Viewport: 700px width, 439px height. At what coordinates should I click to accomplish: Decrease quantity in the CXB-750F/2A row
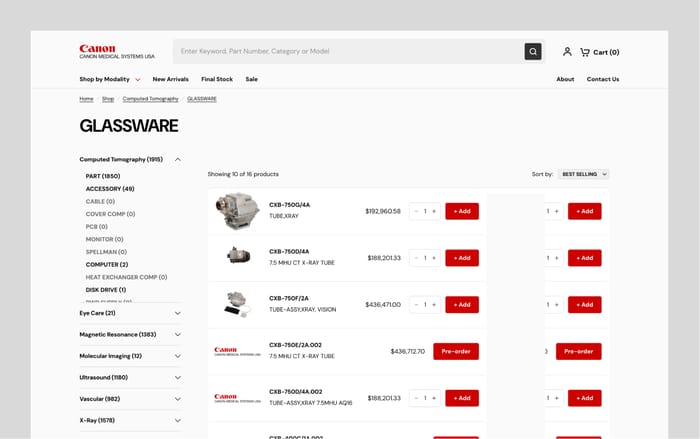click(x=416, y=305)
